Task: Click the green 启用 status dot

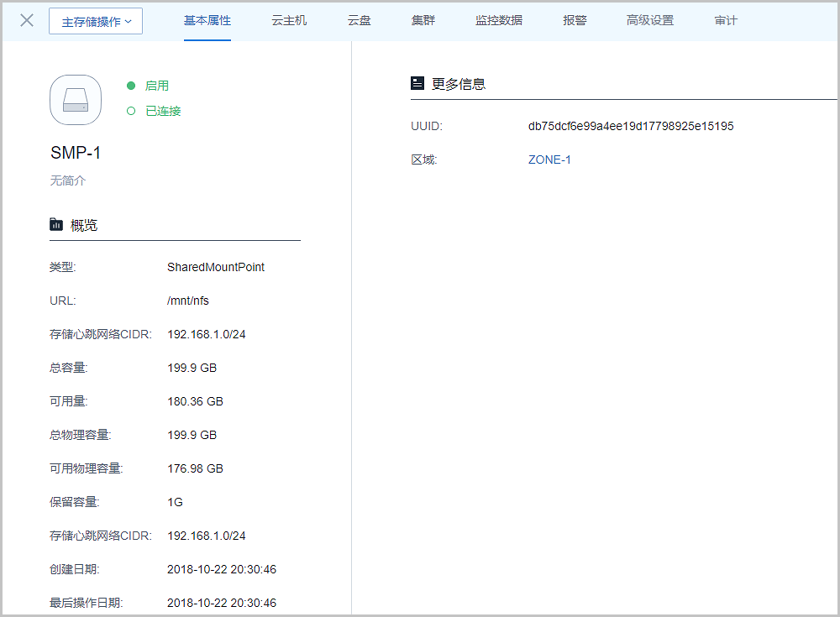Action: [131, 86]
